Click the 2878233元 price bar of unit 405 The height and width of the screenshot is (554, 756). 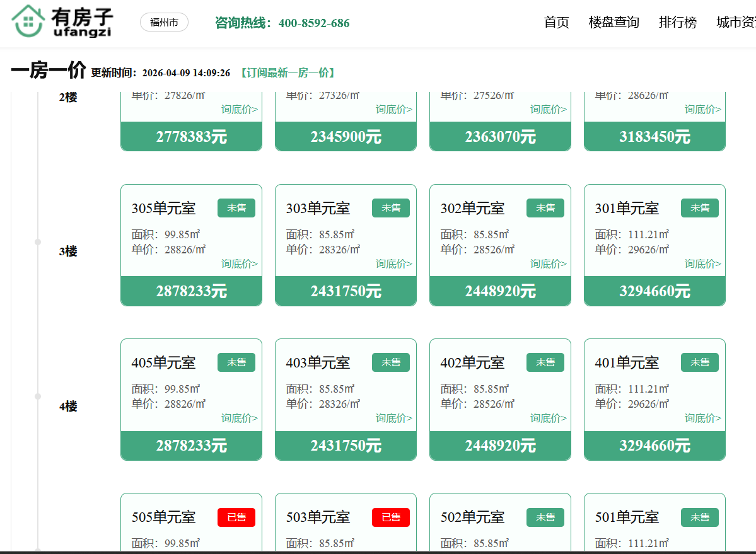pyautogui.click(x=191, y=446)
